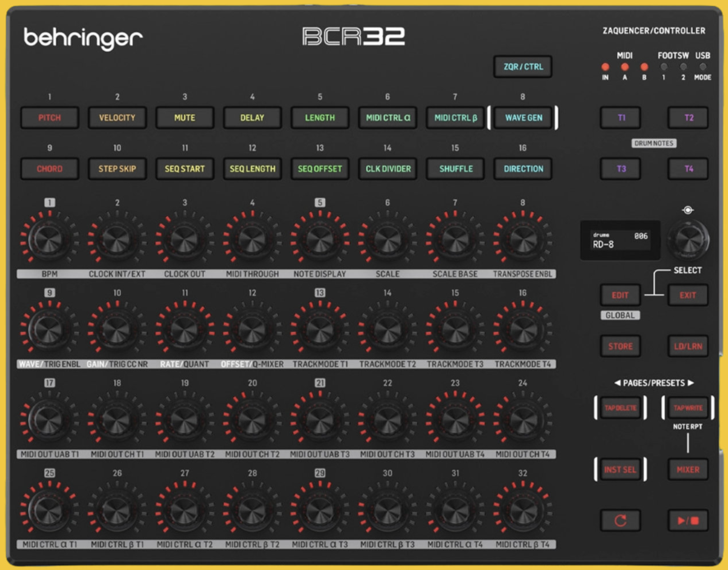
Task: Click the TRACKMODE T2 knob
Action: coord(387,329)
